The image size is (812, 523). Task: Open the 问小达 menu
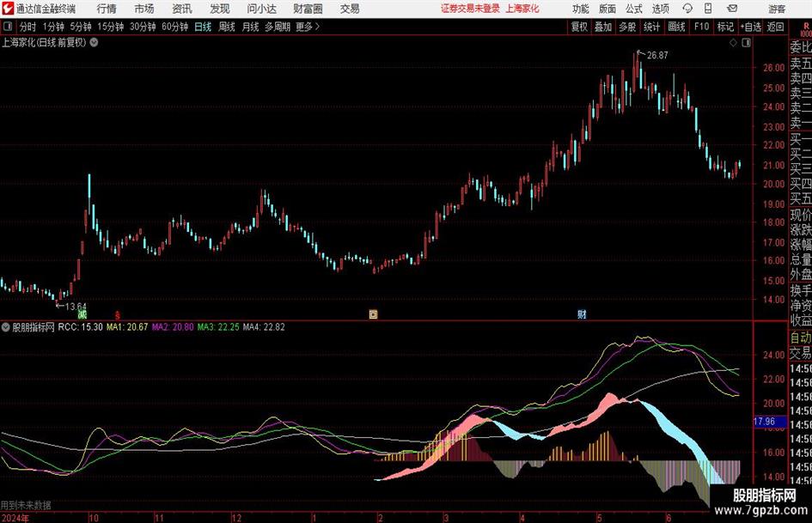click(x=261, y=9)
